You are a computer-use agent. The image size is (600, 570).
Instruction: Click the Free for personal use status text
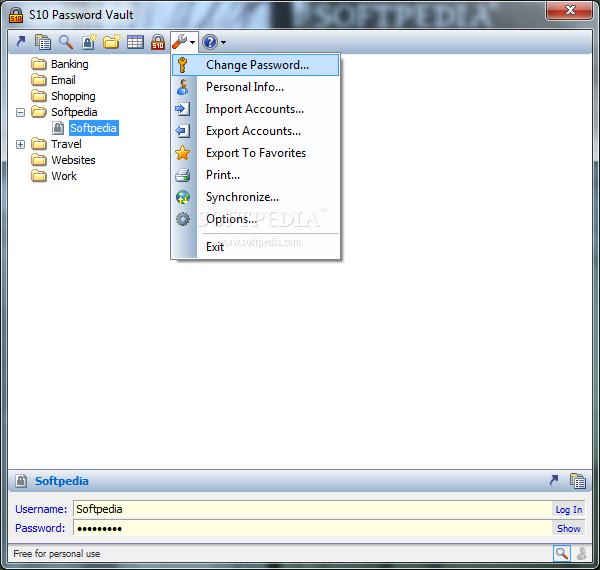pyautogui.click(x=57, y=554)
